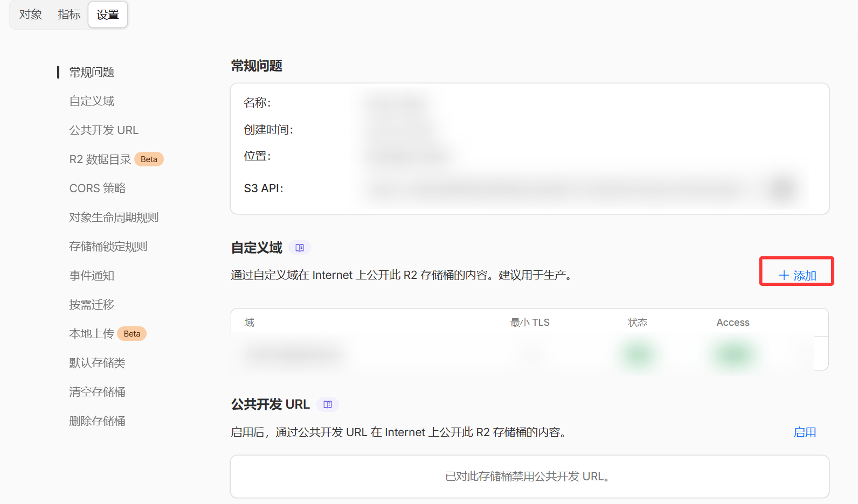Open the custom domain documentation book icon
Viewport: 858px width, 504px height.
pyautogui.click(x=300, y=248)
